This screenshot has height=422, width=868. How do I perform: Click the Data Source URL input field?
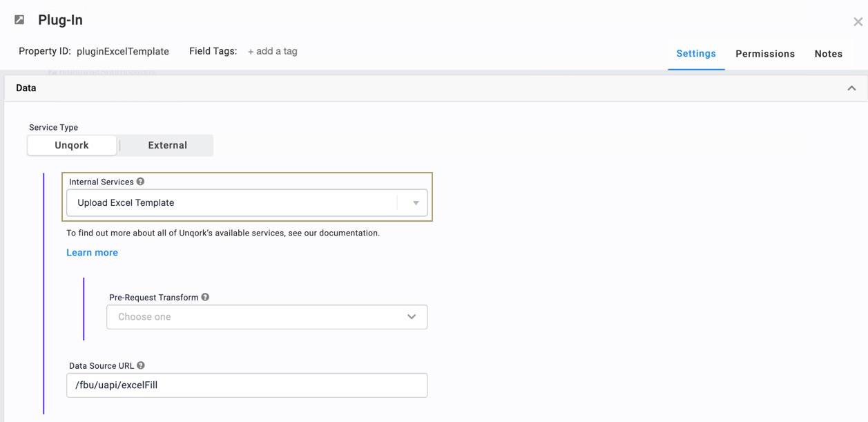pos(247,385)
